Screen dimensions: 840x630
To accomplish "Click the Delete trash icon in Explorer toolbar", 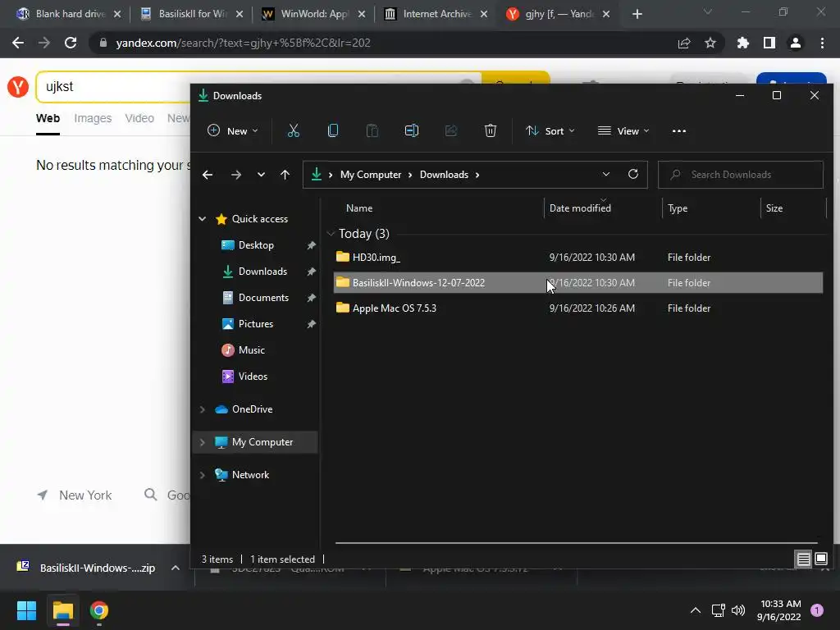I will [491, 130].
